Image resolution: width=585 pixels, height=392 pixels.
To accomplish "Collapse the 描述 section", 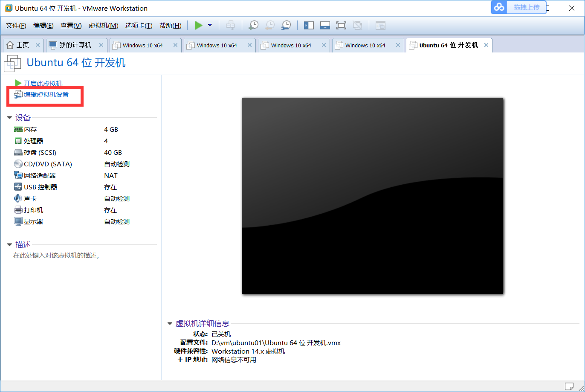I will pos(9,245).
